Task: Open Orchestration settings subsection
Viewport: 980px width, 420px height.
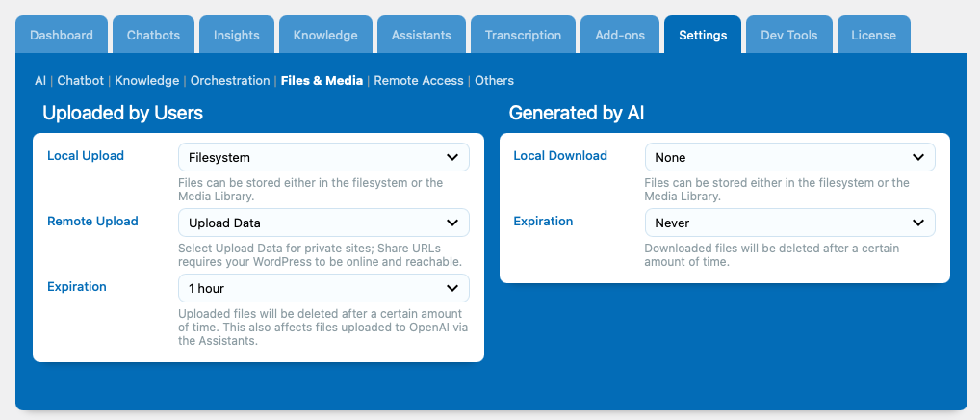Action: (x=230, y=81)
